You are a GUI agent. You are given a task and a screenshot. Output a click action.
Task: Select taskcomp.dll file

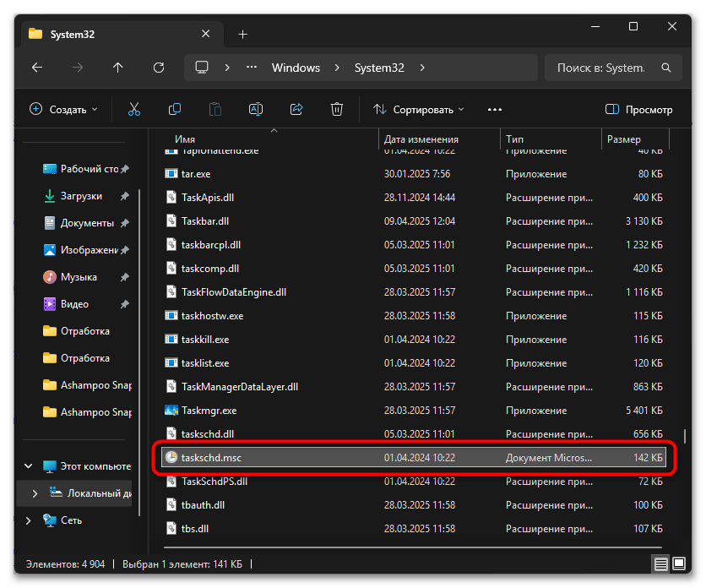tap(414, 269)
